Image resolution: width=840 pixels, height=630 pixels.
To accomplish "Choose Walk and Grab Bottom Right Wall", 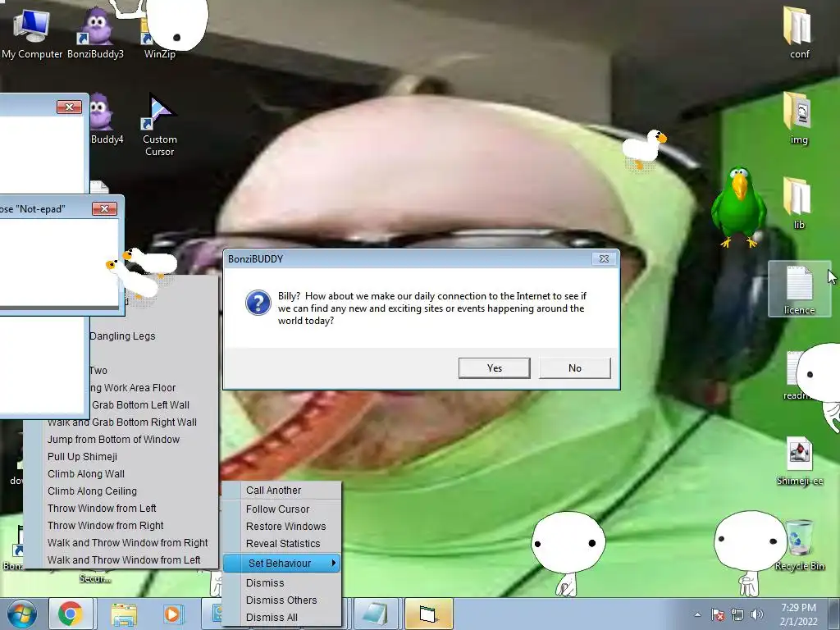I will point(122,422).
